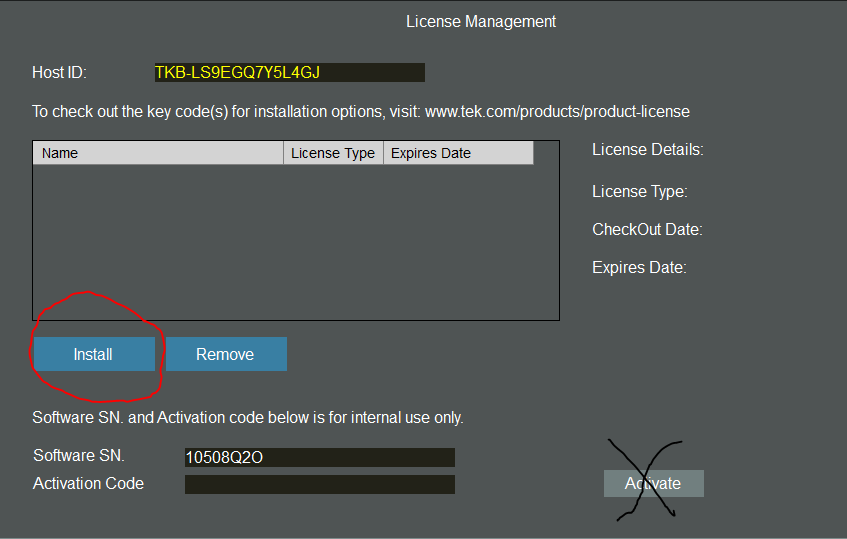The height and width of the screenshot is (539, 847).
Task: Click the License Details: label
Action: pyautogui.click(x=648, y=150)
